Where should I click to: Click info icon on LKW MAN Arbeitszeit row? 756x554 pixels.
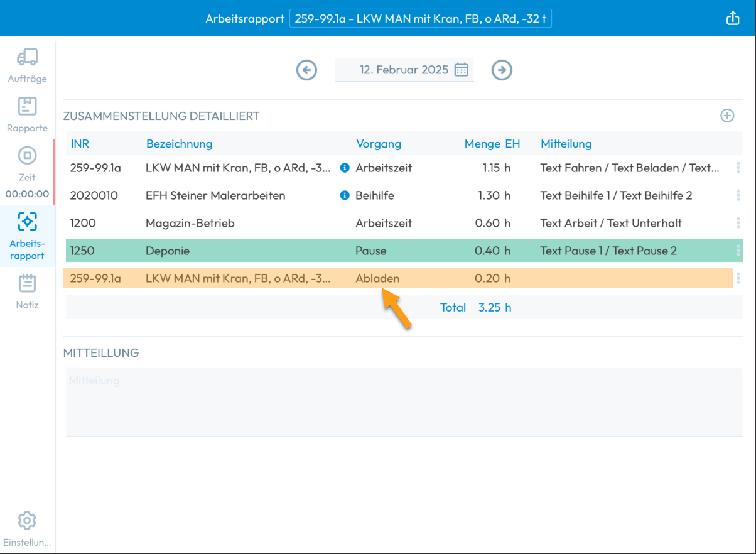tap(344, 168)
